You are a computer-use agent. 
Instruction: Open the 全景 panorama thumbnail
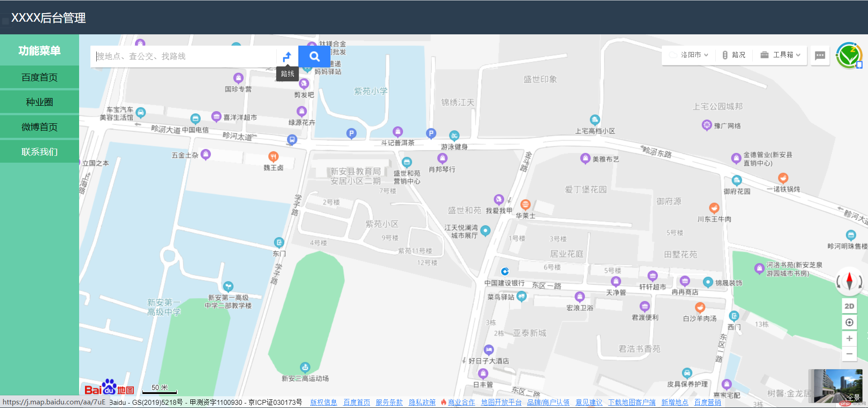click(835, 386)
